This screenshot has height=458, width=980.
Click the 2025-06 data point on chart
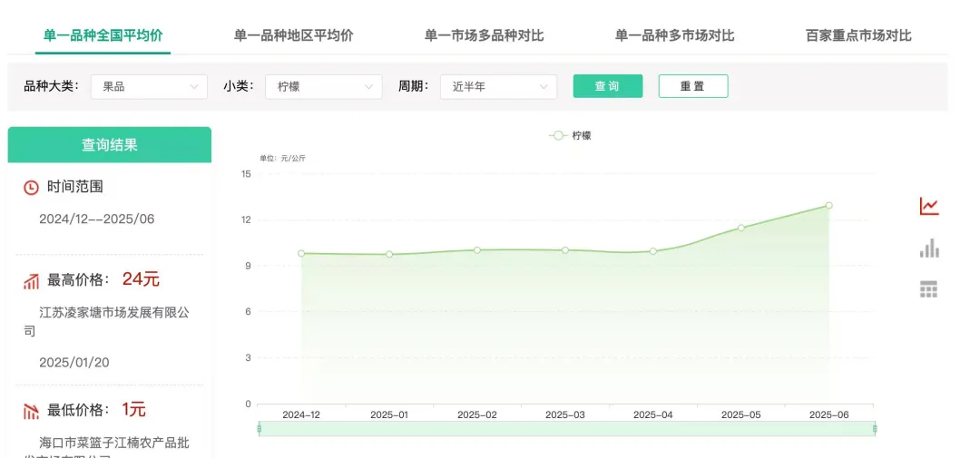point(828,205)
